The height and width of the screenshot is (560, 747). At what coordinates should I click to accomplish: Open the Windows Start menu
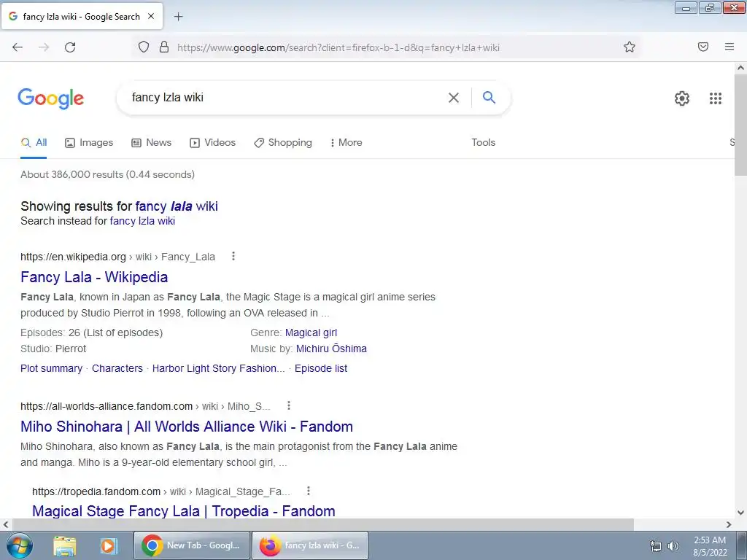[x=19, y=545]
